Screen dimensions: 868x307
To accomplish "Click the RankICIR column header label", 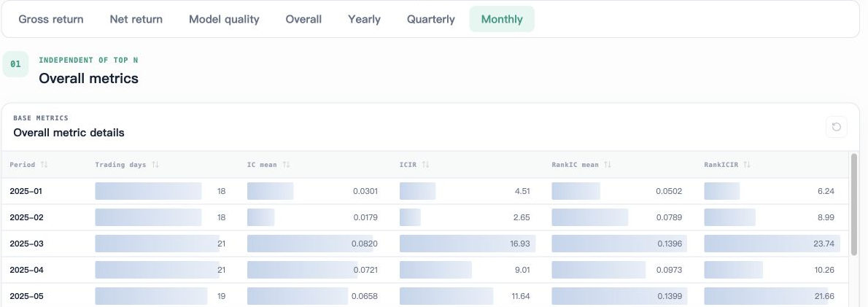I will pos(721,165).
